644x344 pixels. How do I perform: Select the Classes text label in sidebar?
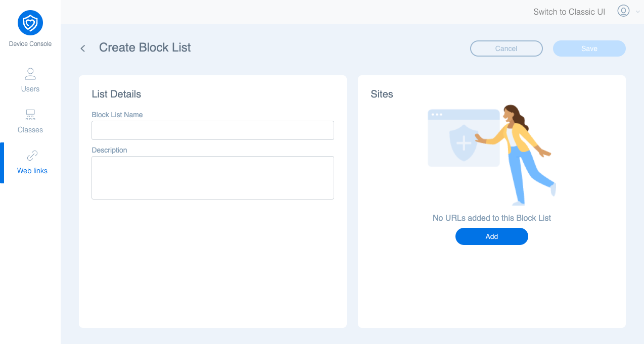[30, 130]
